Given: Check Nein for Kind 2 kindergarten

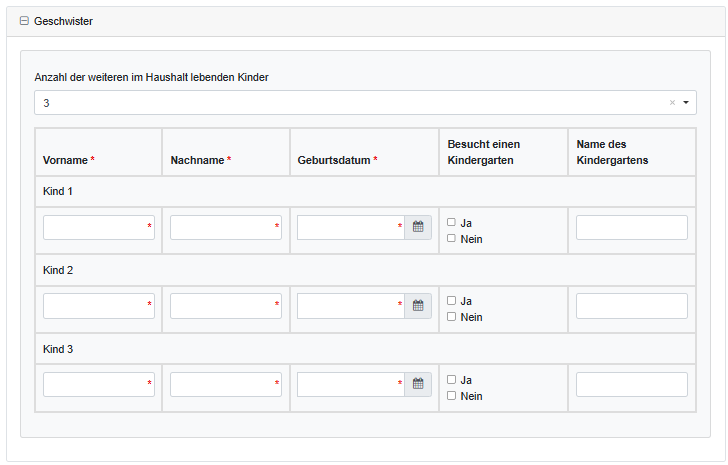Looking at the screenshot, I should 452,316.
